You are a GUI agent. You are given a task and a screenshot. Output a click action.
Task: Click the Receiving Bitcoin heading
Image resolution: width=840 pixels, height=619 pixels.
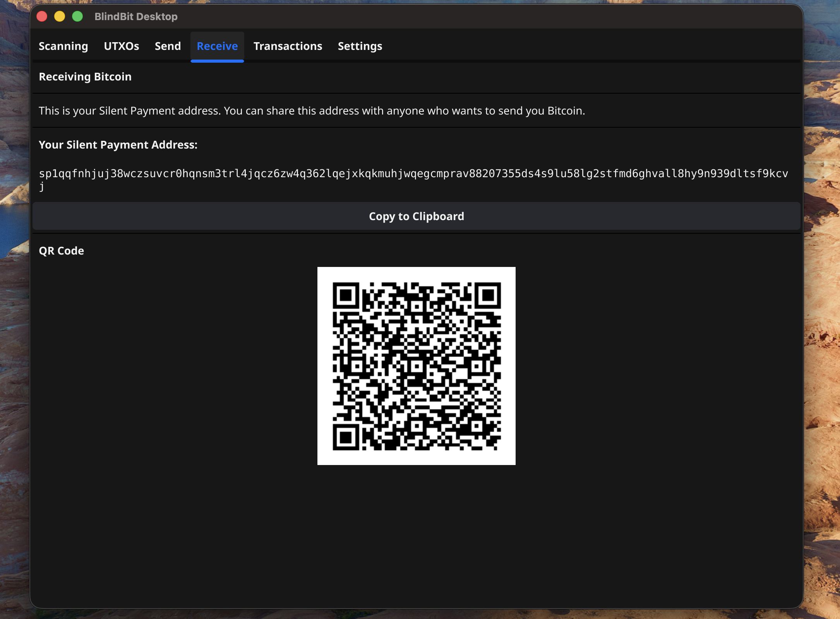[85, 77]
